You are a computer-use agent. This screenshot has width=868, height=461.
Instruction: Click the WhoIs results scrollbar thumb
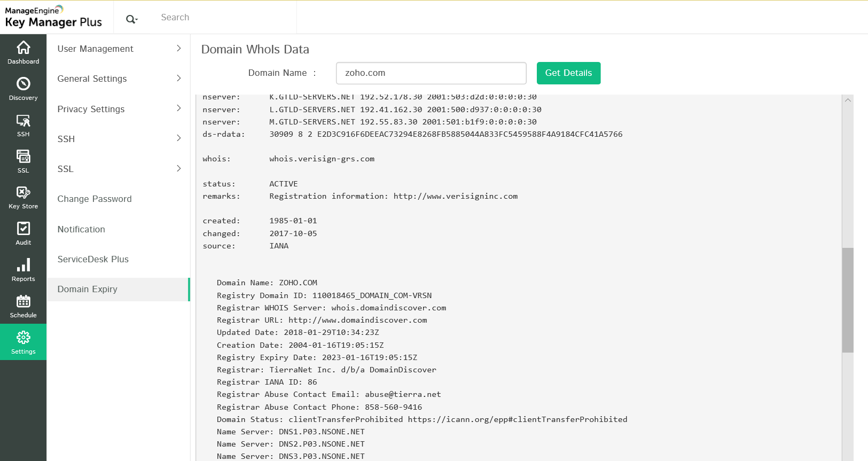pos(848,300)
